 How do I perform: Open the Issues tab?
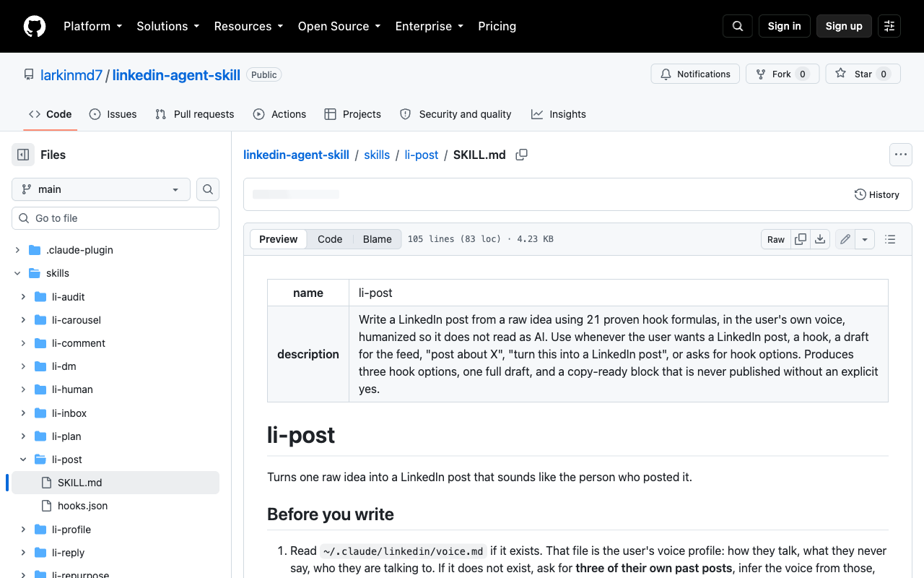pos(113,114)
